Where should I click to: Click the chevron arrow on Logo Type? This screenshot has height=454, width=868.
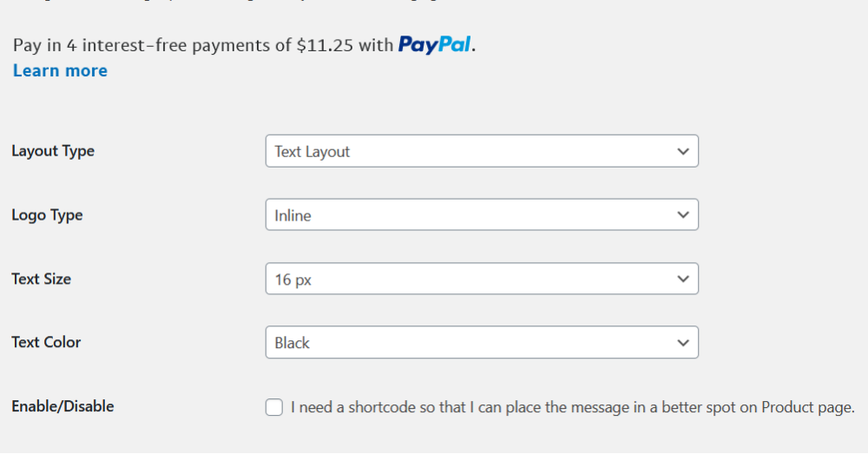[682, 215]
